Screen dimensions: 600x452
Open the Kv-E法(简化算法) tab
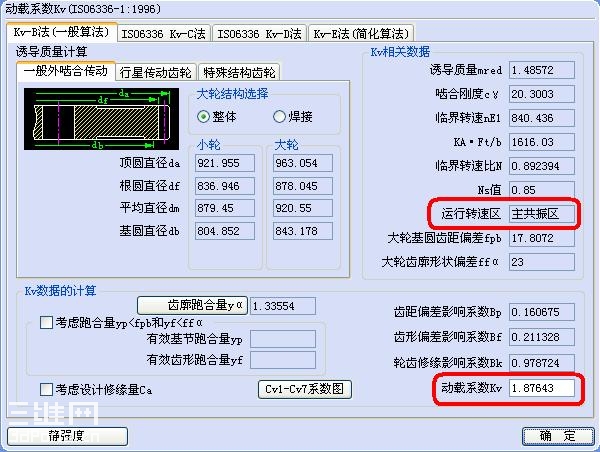[x=361, y=34]
